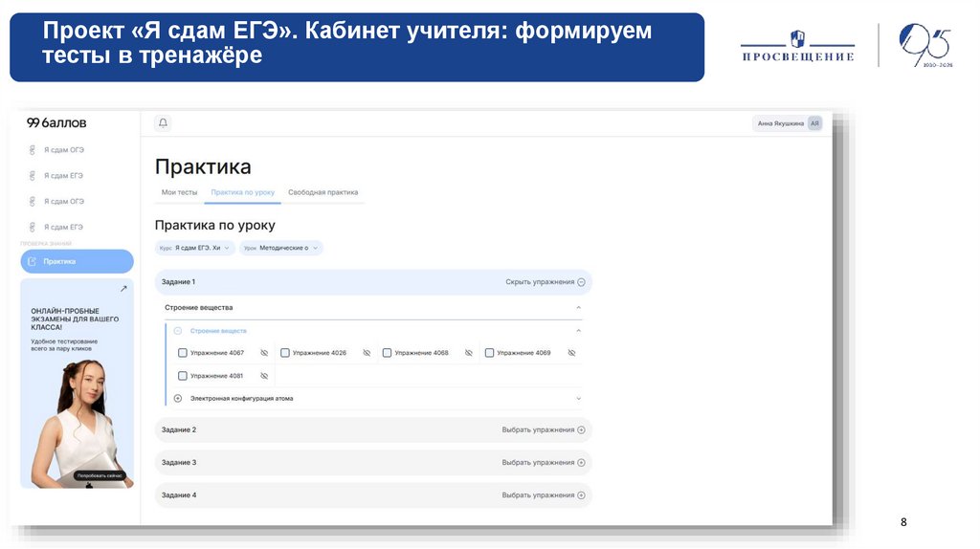Click the Анна Якушкина profile name

[x=781, y=123]
